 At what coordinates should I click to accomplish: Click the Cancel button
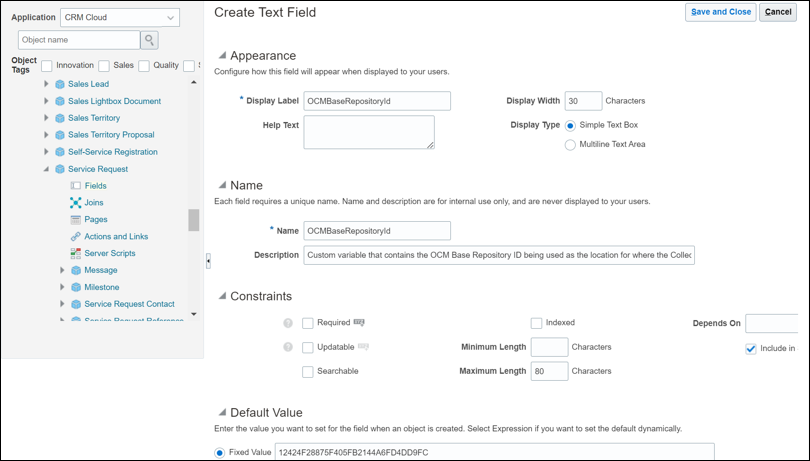777,12
